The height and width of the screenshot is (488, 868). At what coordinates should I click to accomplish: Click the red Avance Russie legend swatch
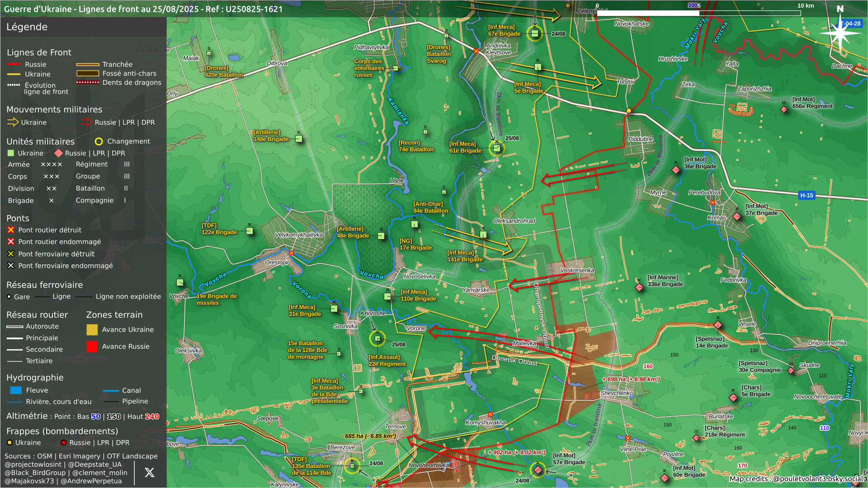point(92,347)
